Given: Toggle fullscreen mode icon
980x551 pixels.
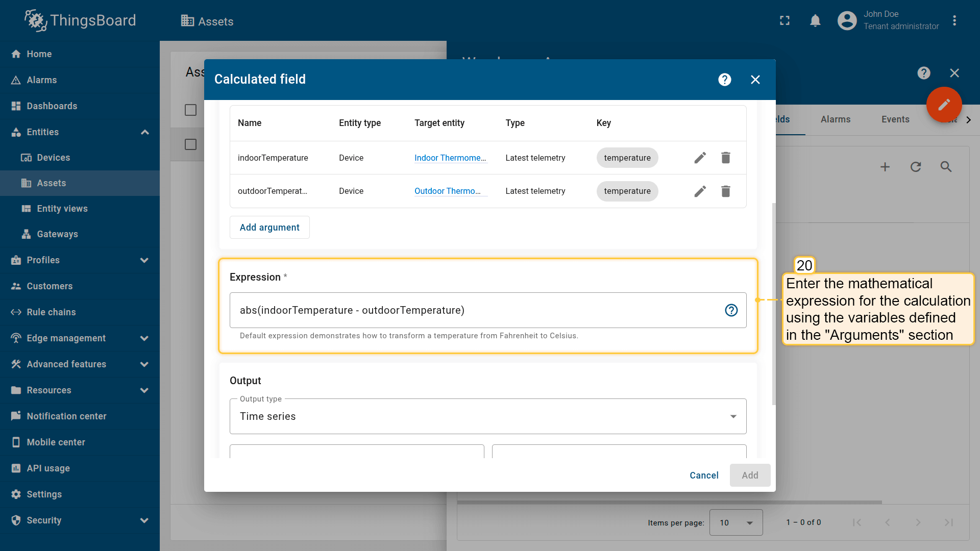Looking at the screenshot, I should point(785,21).
